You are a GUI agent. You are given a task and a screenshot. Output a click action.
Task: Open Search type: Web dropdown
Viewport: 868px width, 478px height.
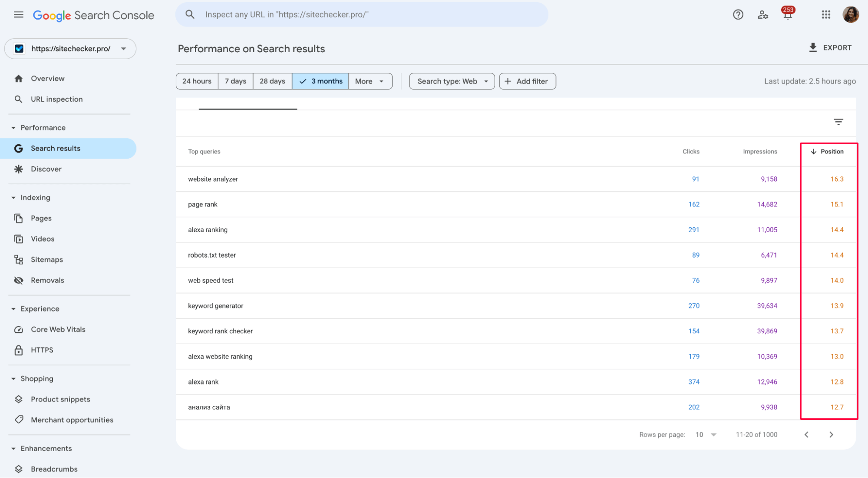point(452,81)
